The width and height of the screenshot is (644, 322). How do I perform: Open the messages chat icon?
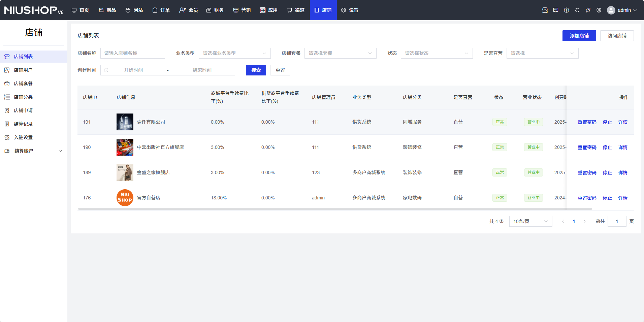556,10
